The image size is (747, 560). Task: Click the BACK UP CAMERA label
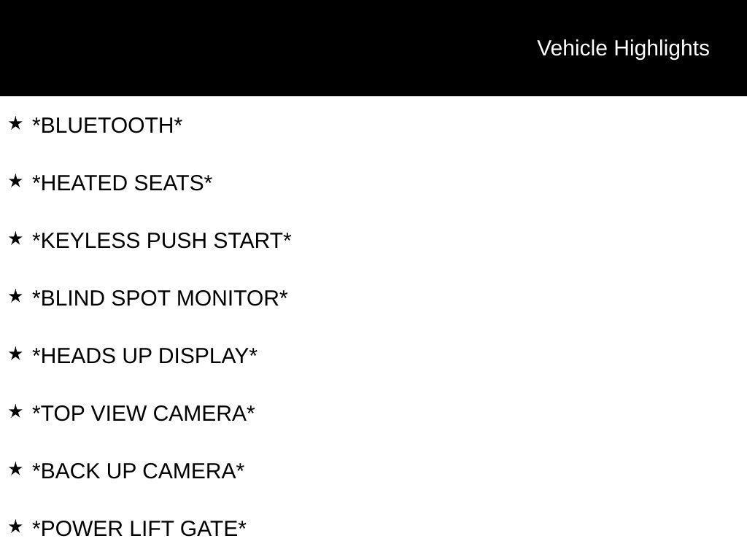click(138, 471)
